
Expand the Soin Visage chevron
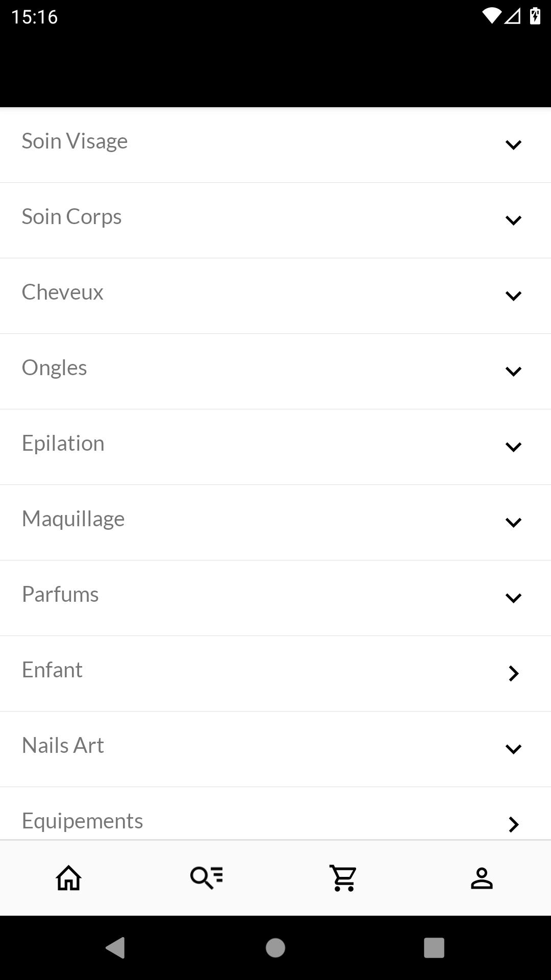tap(513, 145)
